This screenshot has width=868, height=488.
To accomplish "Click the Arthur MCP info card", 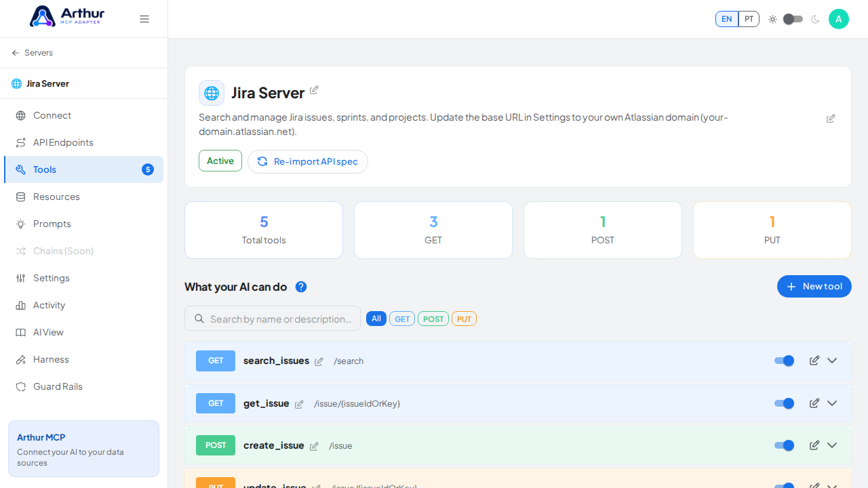I will [x=84, y=449].
